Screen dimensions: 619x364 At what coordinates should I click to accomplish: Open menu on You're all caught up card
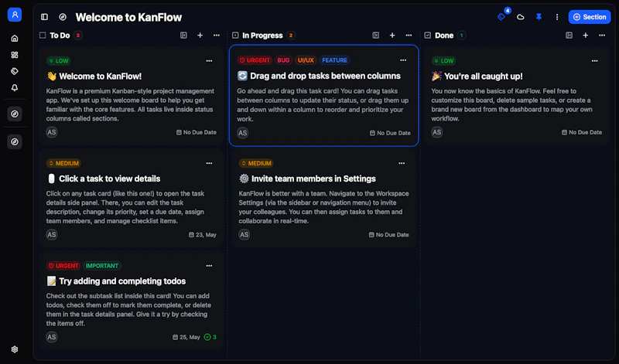595,61
